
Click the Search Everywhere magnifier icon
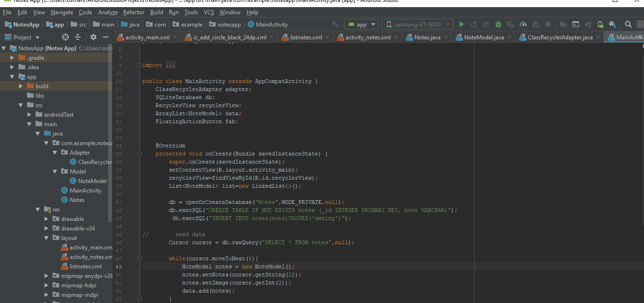click(x=628, y=24)
